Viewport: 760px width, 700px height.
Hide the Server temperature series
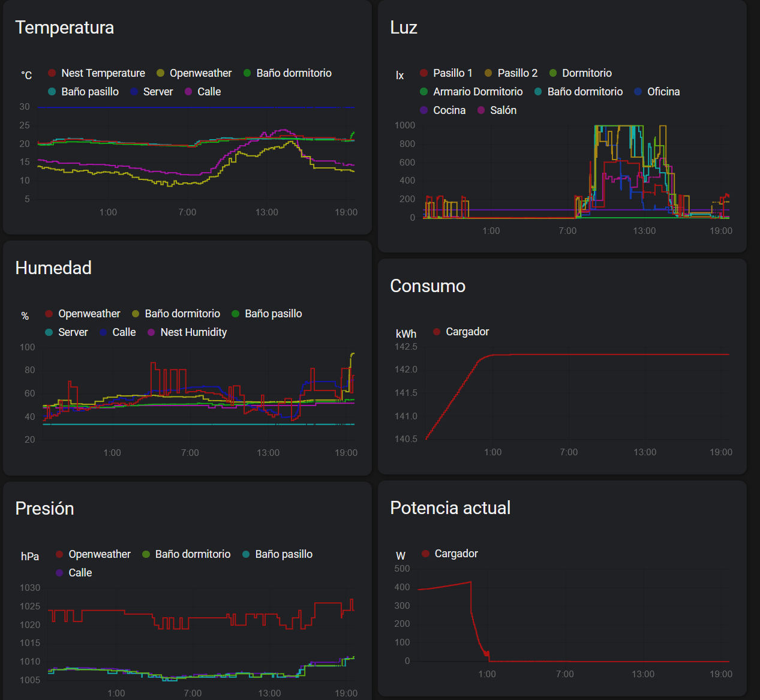[152, 92]
